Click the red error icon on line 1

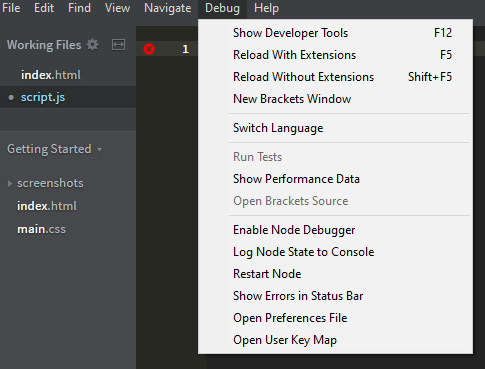[149, 49]
